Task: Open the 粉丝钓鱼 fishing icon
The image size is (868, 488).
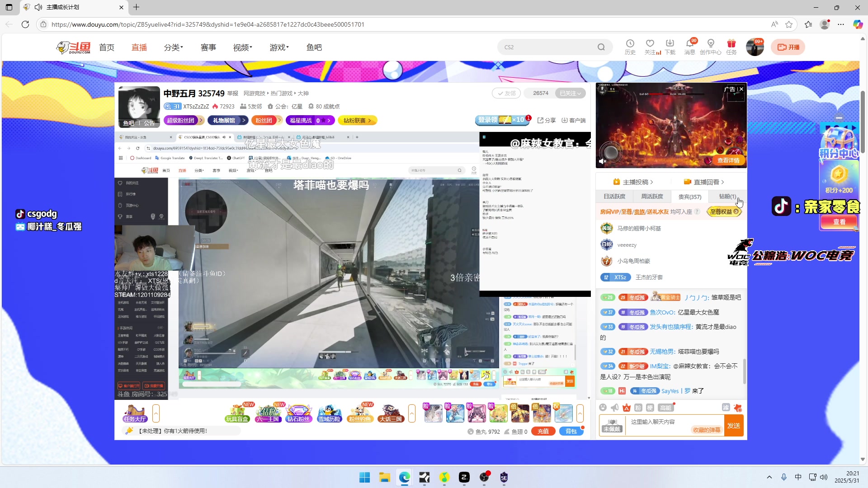Action: (360, 413)
